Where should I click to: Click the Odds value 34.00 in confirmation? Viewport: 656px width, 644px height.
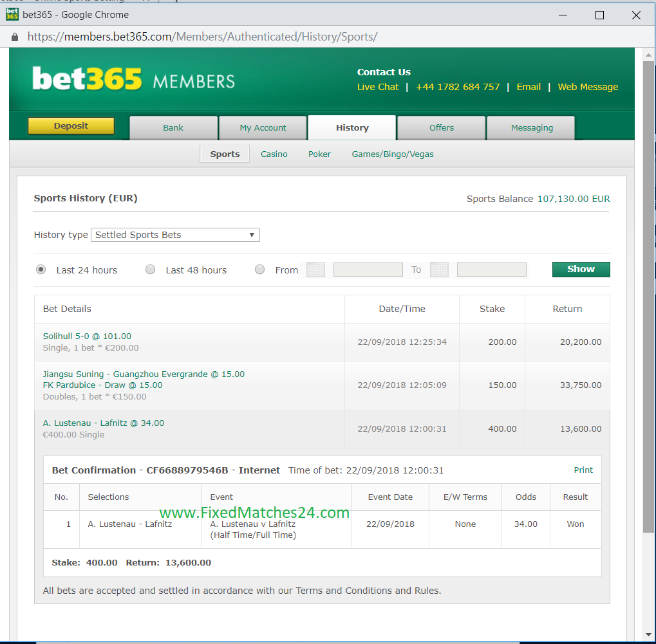click(x=525, y=524)
